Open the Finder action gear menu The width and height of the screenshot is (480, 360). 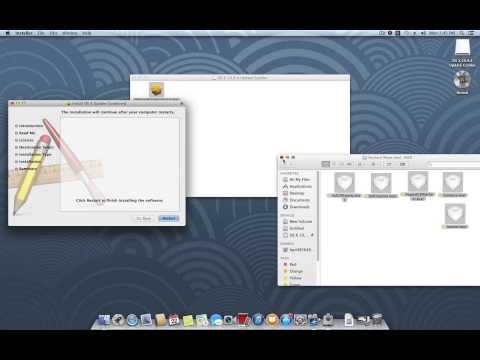point(374,164)
